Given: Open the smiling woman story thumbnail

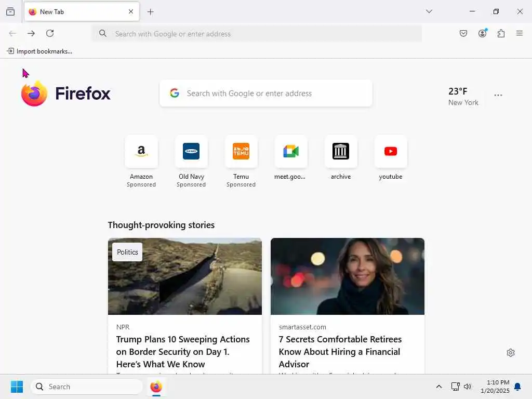Looking at the screenshot, I should click(348, 276).
